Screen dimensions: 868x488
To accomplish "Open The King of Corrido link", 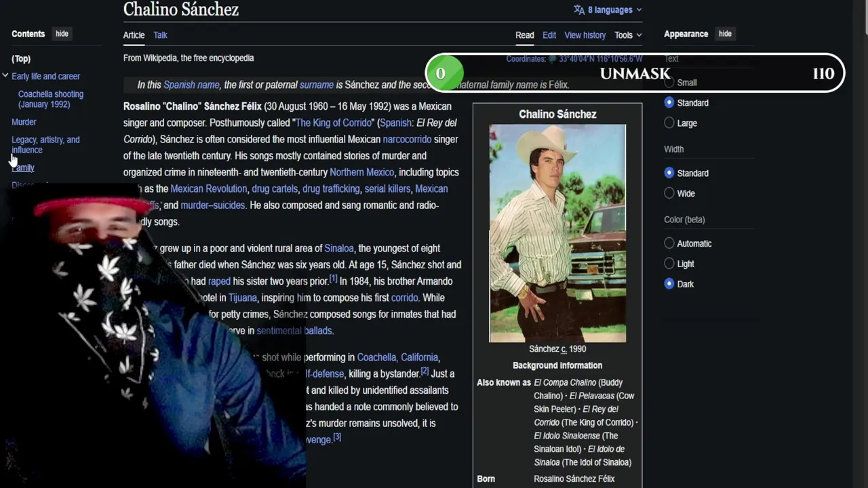I will click(x=334, y=123).
